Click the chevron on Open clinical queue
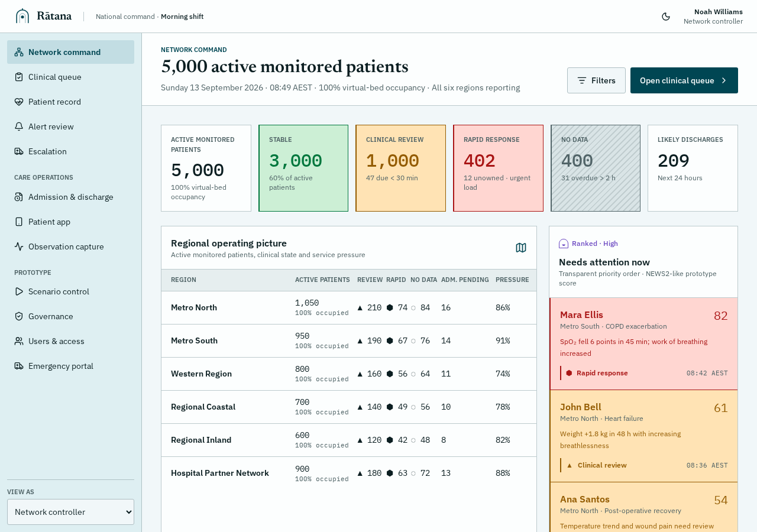Screen dimensions: 757x532 click(724, 80)
